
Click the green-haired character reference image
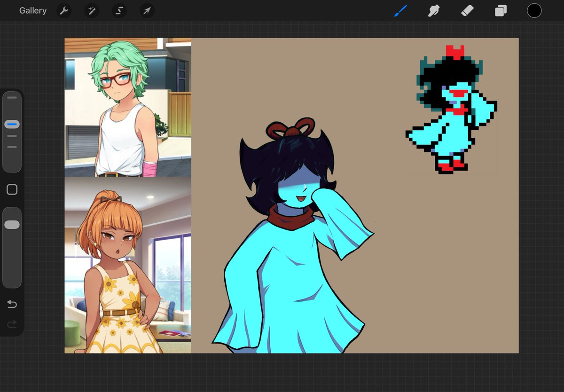pos(128,107)
